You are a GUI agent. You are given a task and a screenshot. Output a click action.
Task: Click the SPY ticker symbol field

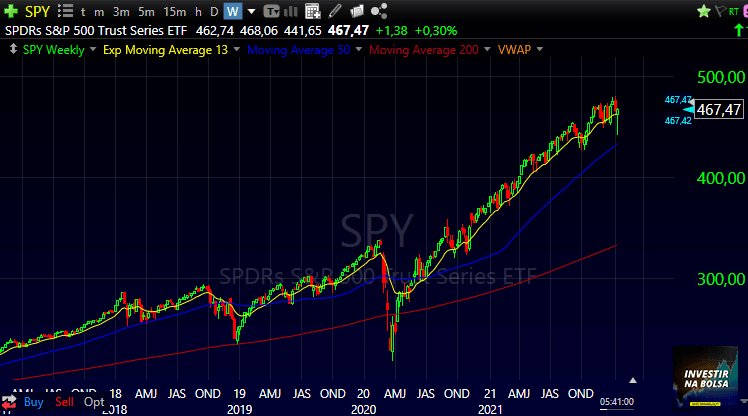38,11
